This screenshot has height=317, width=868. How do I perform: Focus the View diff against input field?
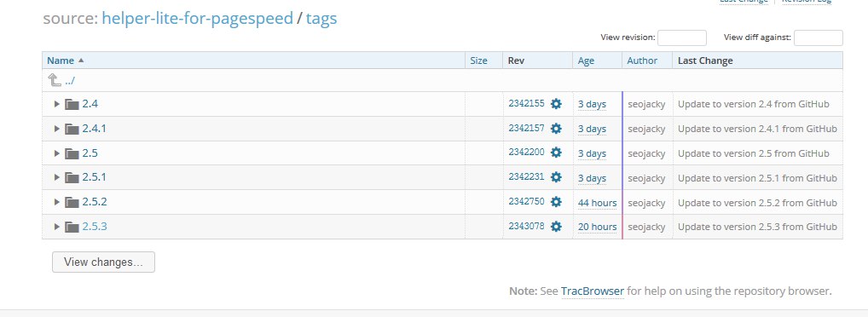[819, 37]
